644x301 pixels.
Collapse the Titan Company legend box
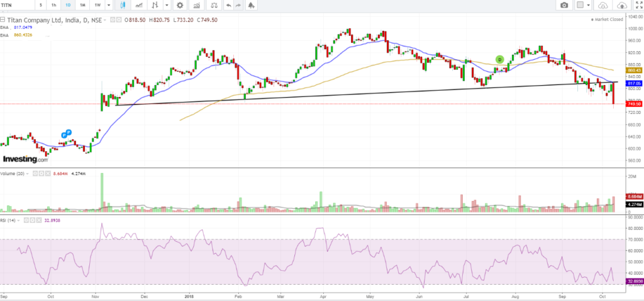tap(3, 20)
